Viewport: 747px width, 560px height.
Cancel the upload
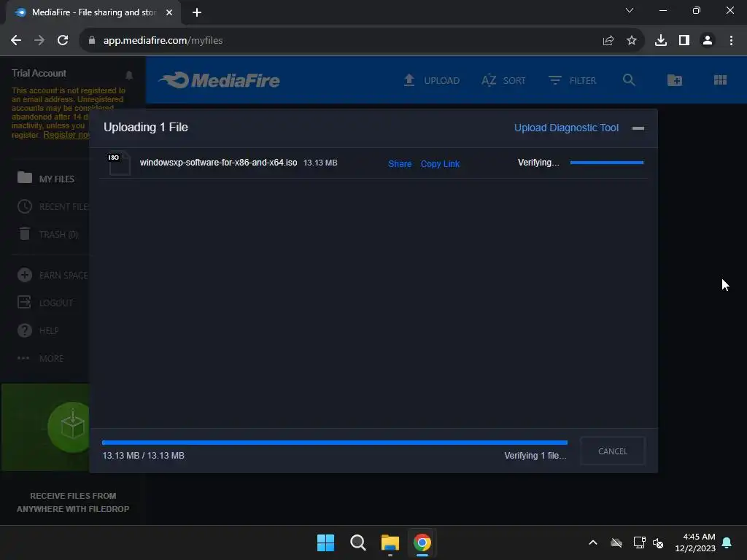[613, 451]
